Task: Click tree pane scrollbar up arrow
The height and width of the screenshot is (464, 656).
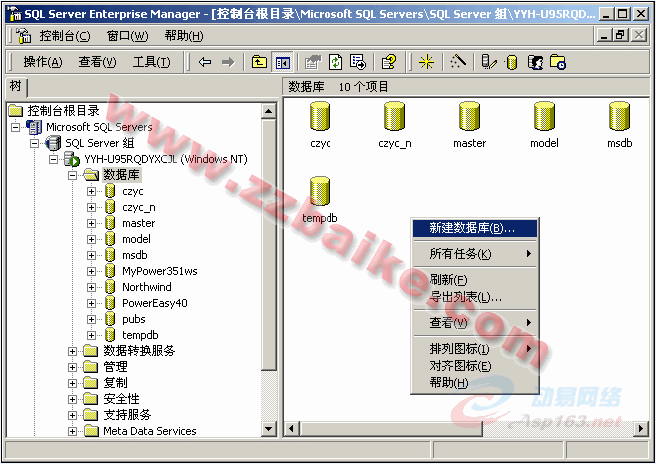Action: [x=268, y=111]
